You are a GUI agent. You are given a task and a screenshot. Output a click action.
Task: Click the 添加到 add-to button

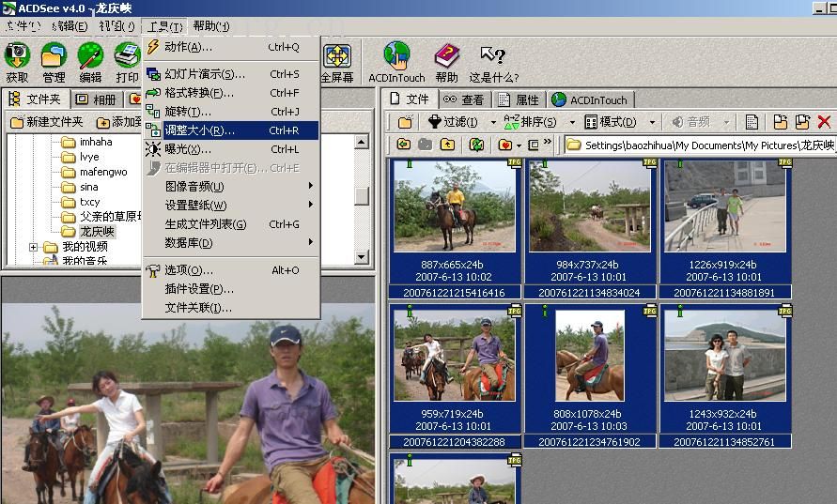click(x=118, y=122)
